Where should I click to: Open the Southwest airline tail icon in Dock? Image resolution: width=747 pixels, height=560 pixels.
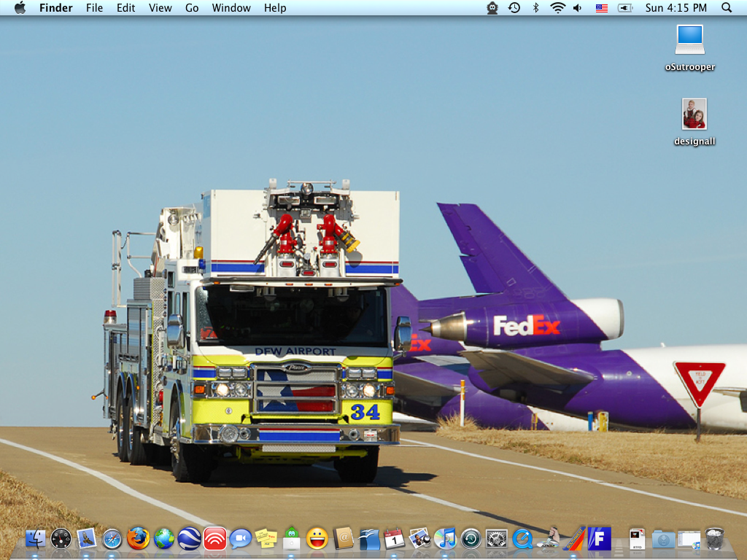pos(573,539)
